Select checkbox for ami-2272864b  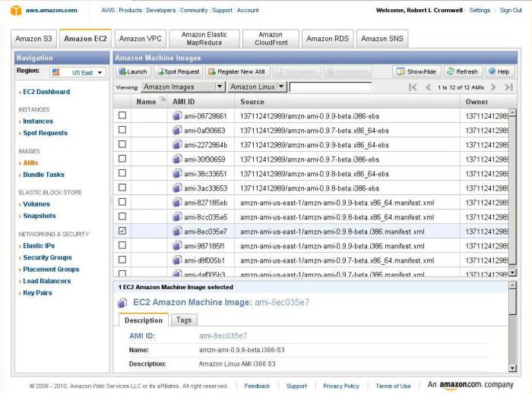122,144
